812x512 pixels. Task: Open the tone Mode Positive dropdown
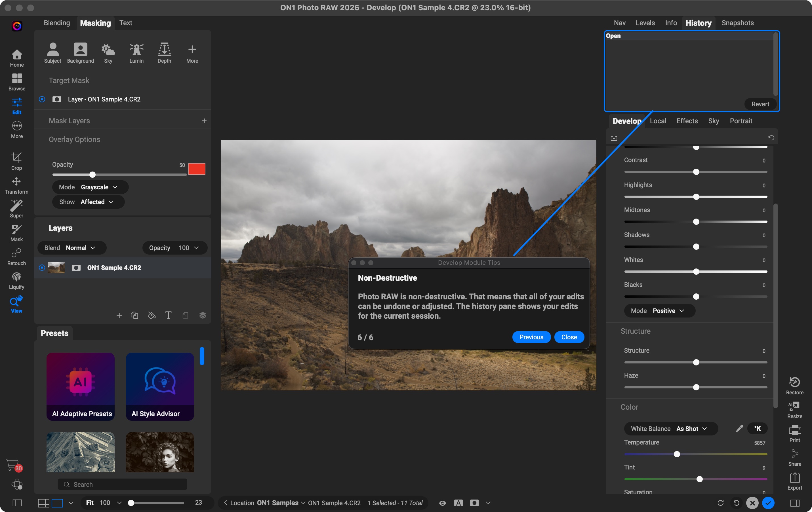659,310
